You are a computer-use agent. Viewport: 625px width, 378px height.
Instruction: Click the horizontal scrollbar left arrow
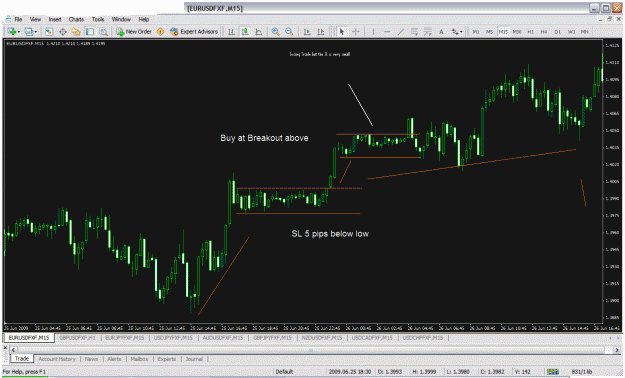pyautogui.click(x=13, y=350)
